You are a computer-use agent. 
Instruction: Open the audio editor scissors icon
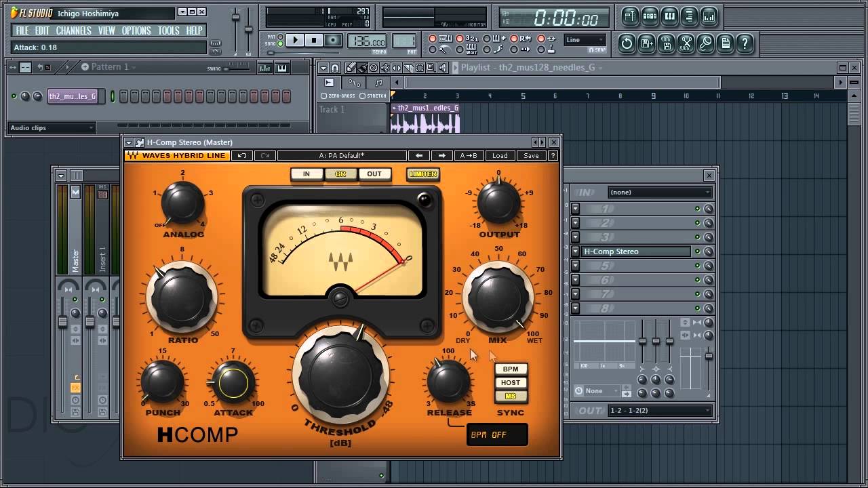[686, 44]
